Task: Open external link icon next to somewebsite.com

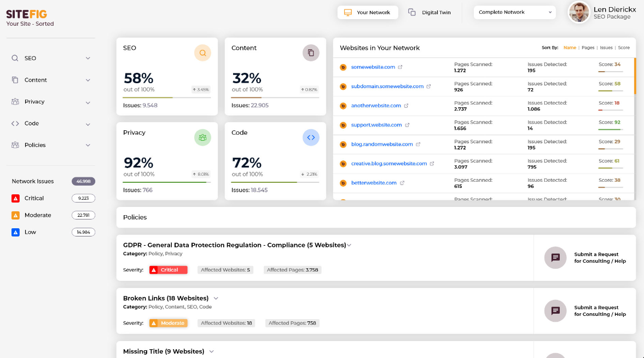Action: click(400, 67)
